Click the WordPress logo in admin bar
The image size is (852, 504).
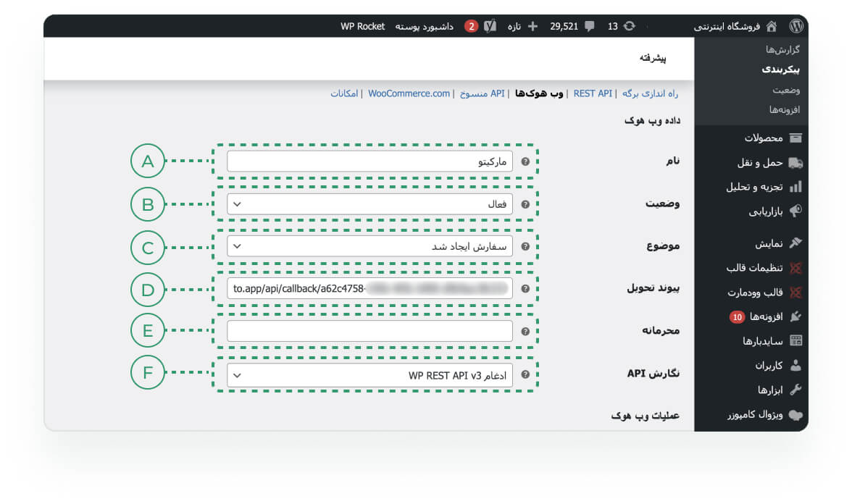pyautogui.click(x=796, y=26)
